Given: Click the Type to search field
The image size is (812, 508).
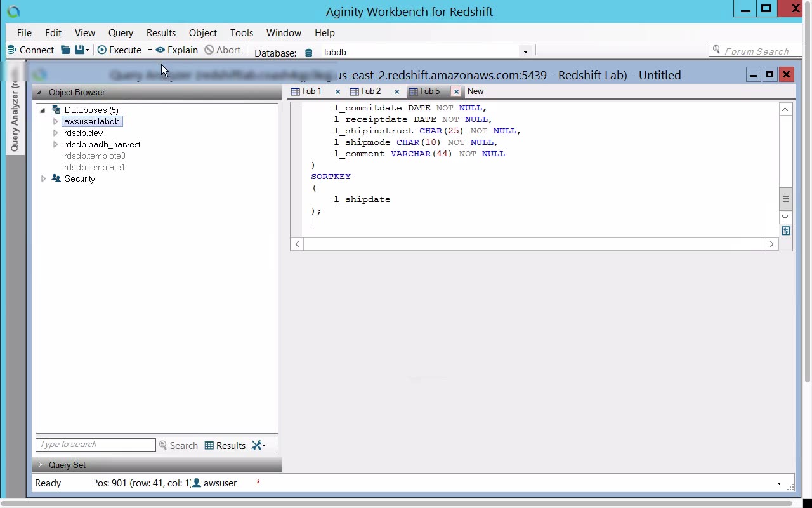Looking at the screenshot, I should 95,445.
